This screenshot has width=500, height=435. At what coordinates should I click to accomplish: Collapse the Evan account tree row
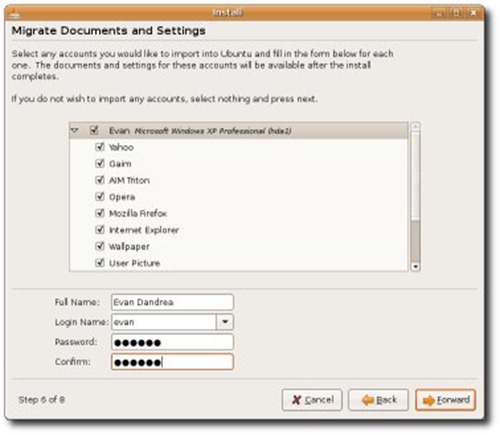pyautogui.click(x=75, y=130)
